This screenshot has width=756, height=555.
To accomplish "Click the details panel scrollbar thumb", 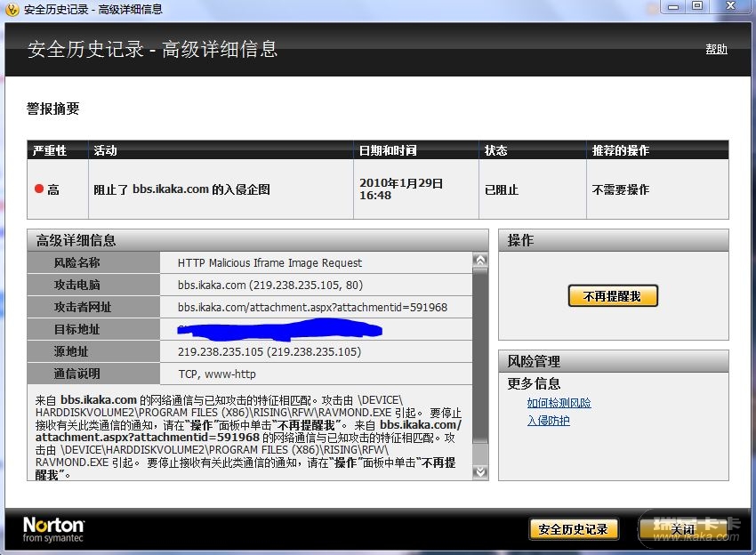I will pos(480,357).
